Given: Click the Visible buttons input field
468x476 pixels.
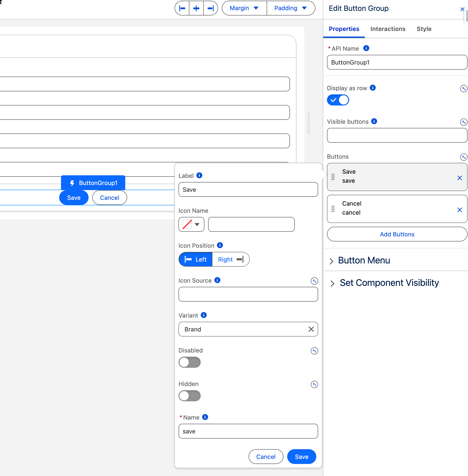Looking at the screenshot, I should [397, 135].
